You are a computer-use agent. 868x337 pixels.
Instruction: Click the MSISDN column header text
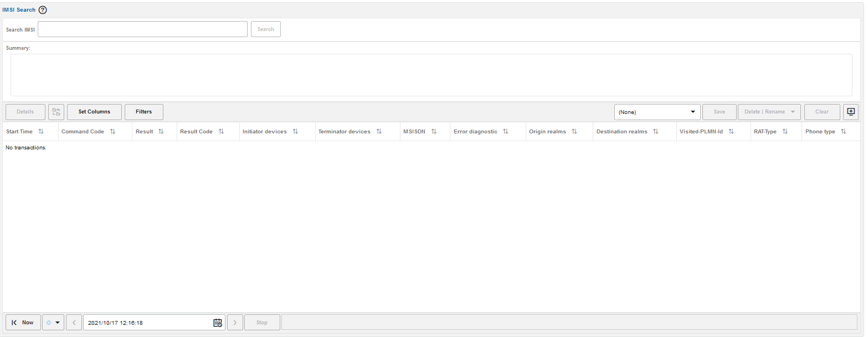pos(414,132)
